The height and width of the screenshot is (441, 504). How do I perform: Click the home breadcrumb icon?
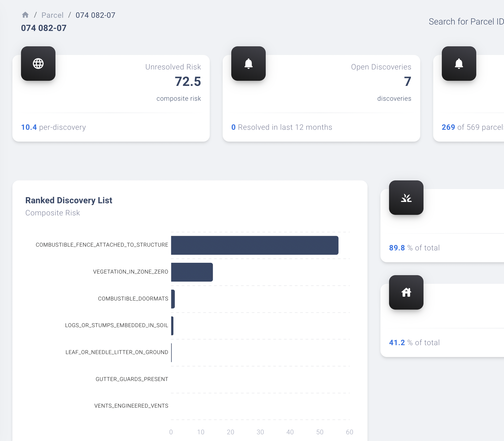[25, 15]
